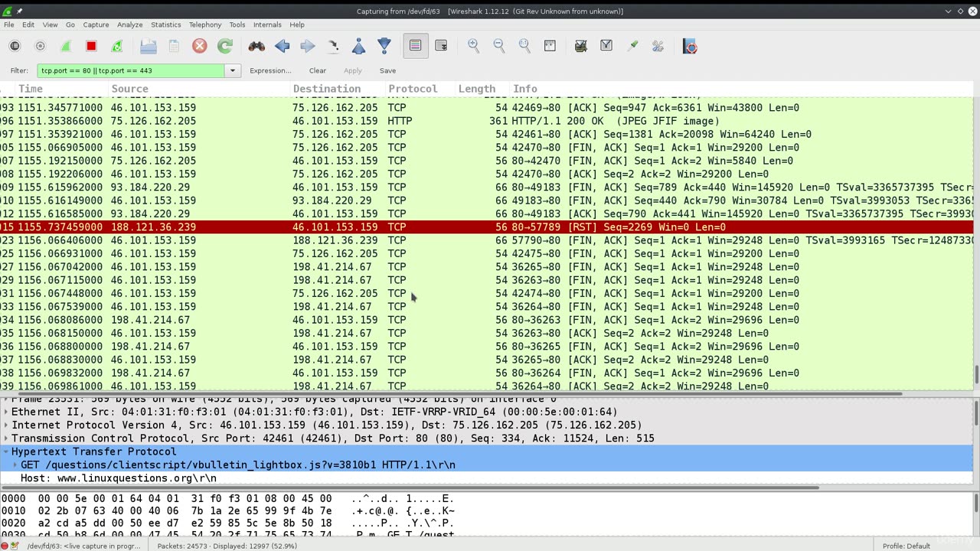Open the Tools menu
This screenshot has height=551, width=980.
pos(237,24)
